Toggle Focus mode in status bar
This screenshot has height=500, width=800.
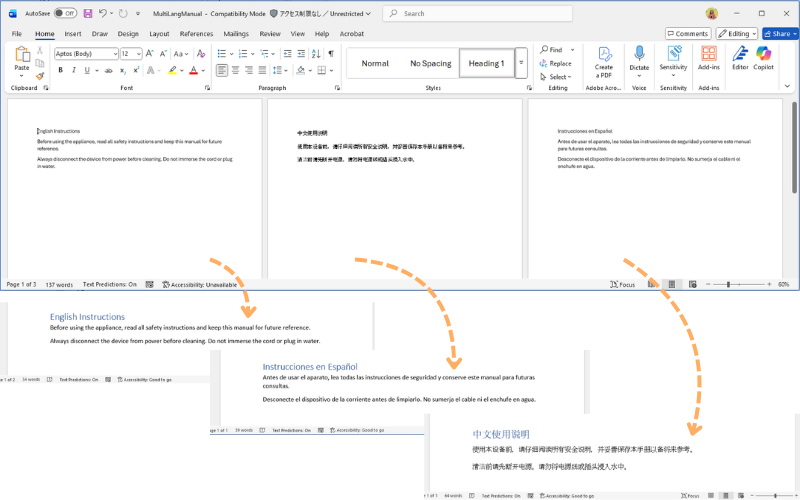tap(622, 284)
